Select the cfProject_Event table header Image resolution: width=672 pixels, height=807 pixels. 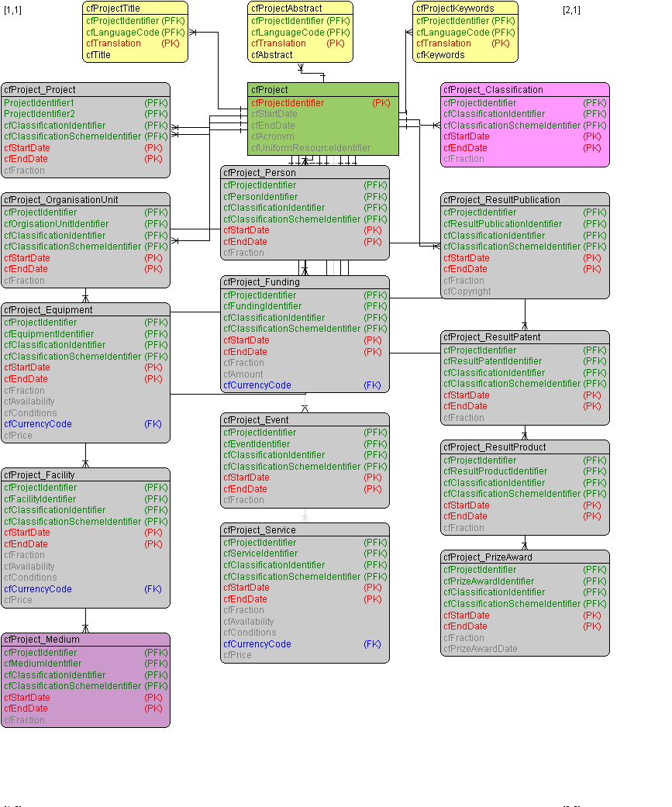coord(256,420)
